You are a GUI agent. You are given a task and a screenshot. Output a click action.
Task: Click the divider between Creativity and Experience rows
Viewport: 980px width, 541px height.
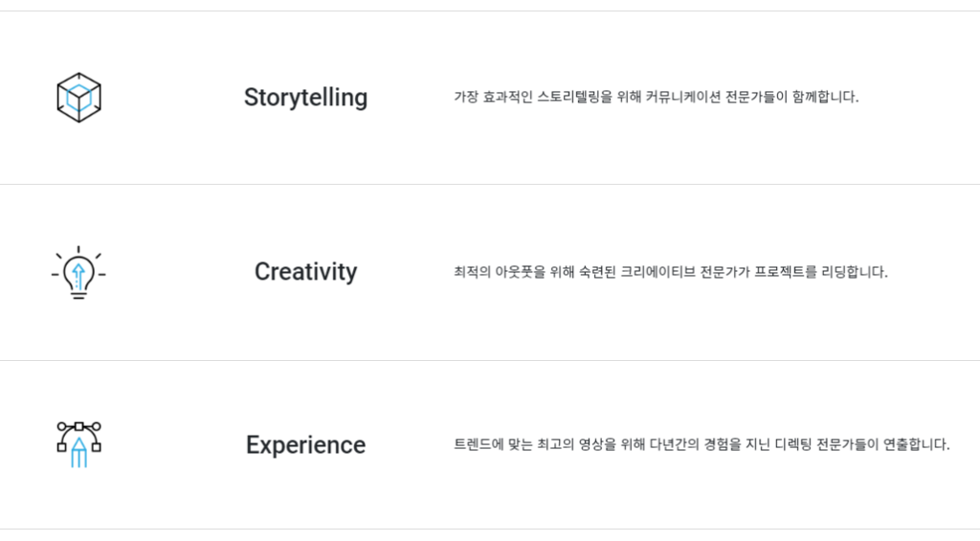[490, 360]
